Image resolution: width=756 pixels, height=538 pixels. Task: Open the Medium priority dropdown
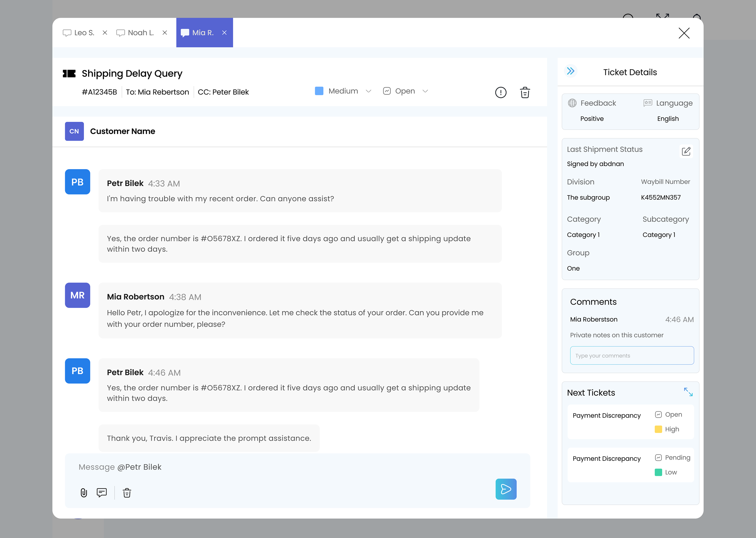[x=369, y=91]
